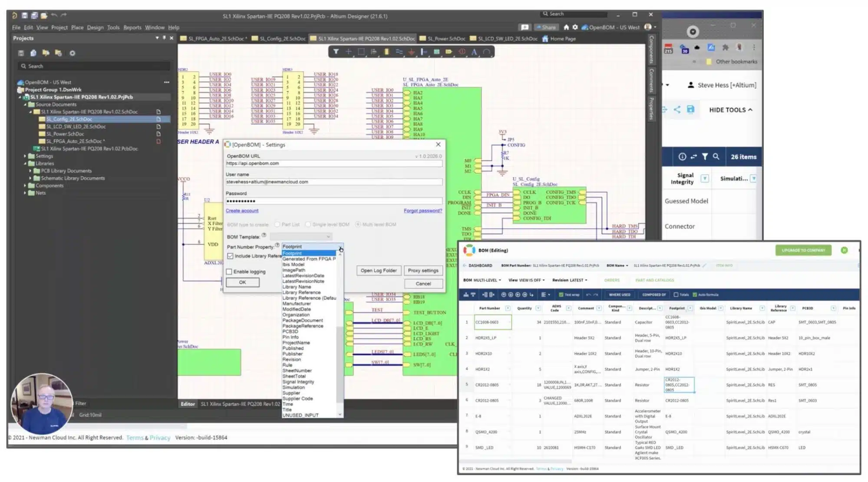868x482 pixels.
Task: Place a power port with the red ground icon
Action: pyautogui.click(x=411, y=52)
